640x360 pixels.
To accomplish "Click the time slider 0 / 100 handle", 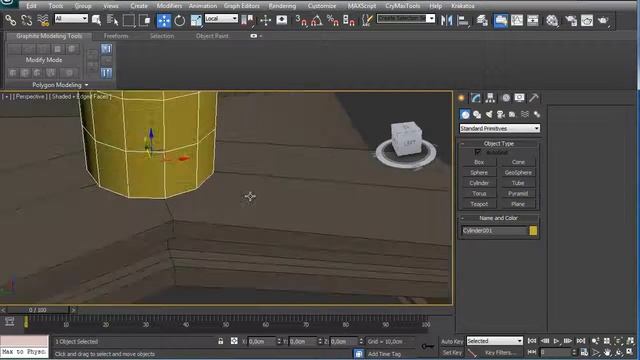I will [x=38, y=310].
